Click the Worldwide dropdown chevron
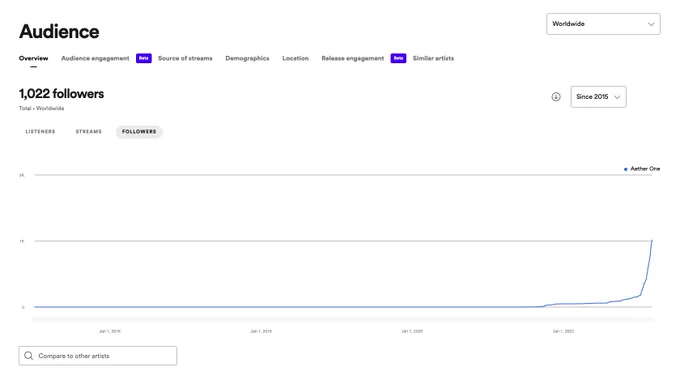The image size is (680, 380). tap(651, 24)
